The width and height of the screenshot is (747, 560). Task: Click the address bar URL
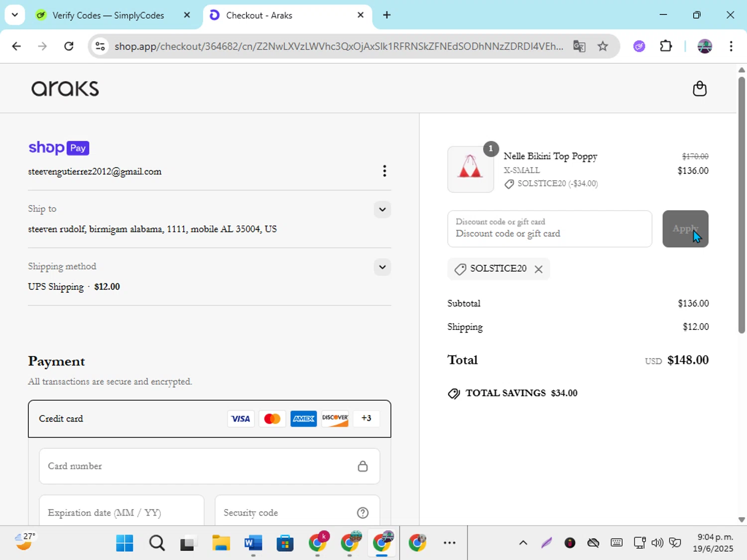pos(339,46)
